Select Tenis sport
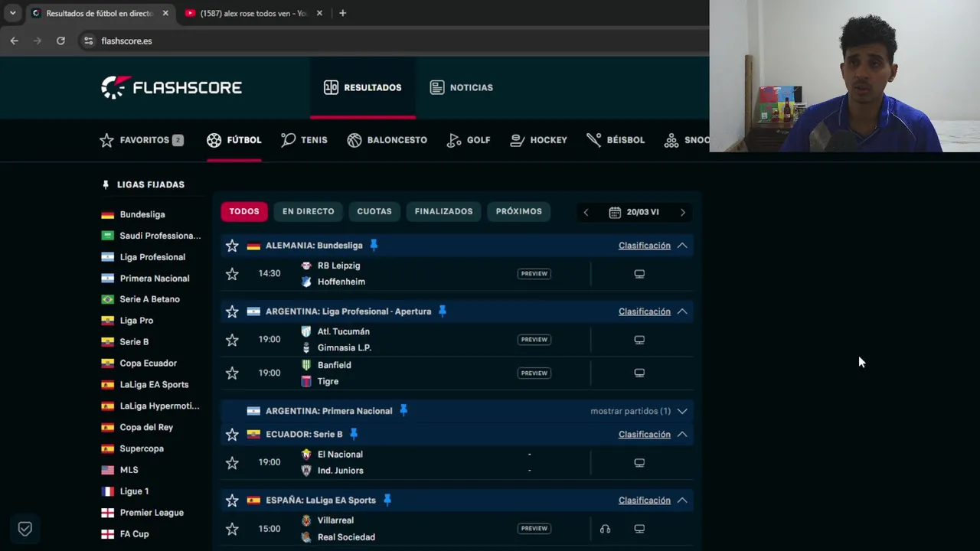This screenshot has width=980, height=551. pyautogui.click(x=304, y=140)
